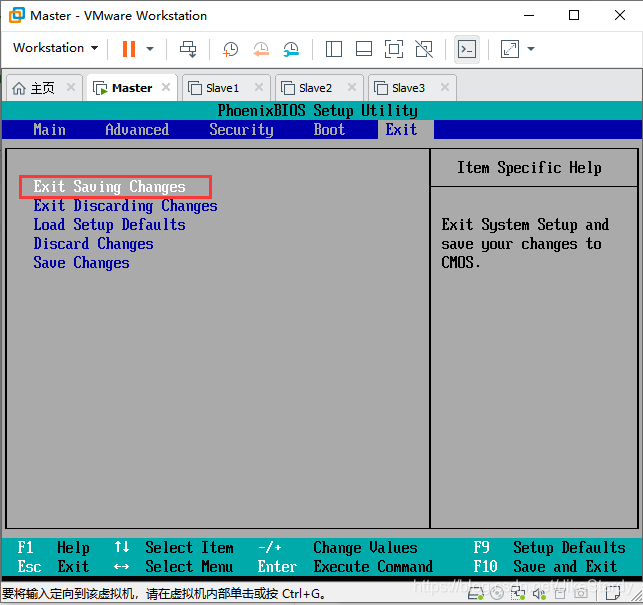Click Send Ctrl+Alt+Del icon in toolbar
This screenshot has width=643, height=605.
pyautogui.click(x=188, y=49)
